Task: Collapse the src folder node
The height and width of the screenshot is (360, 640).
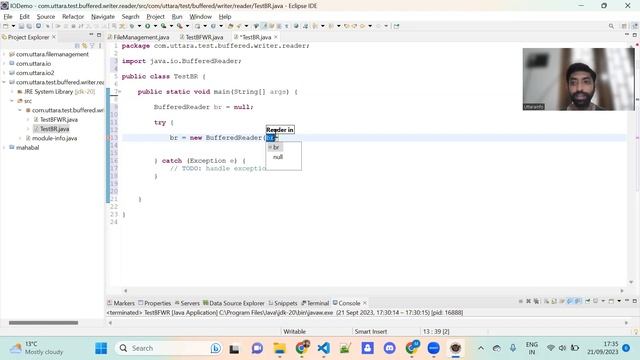Action: point(12,101)
